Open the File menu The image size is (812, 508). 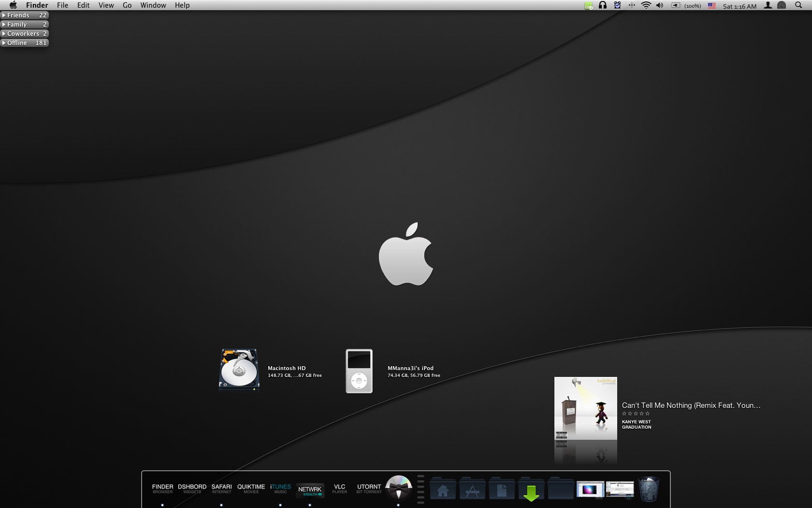click(62, 5)
